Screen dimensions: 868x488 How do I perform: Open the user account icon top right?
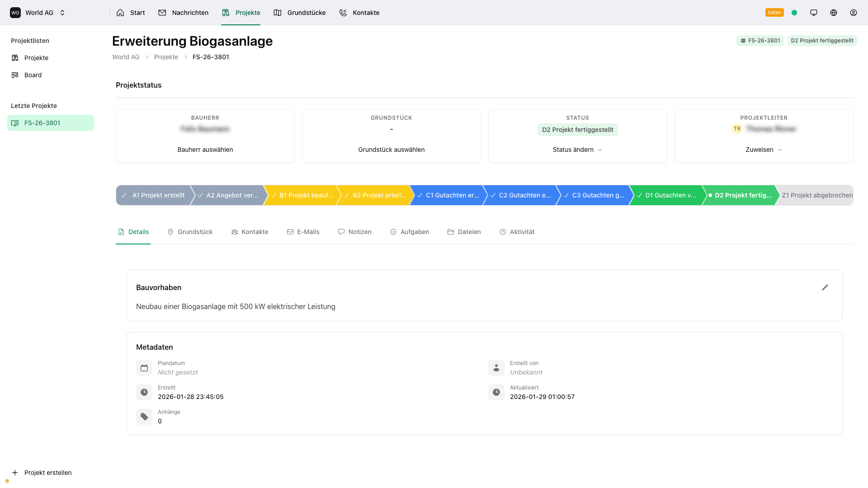(x=854, y=12)
